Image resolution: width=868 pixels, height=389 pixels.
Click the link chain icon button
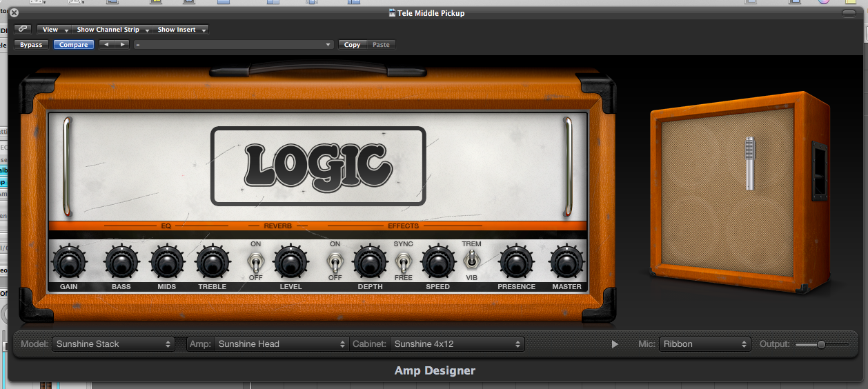pos(23,29)
